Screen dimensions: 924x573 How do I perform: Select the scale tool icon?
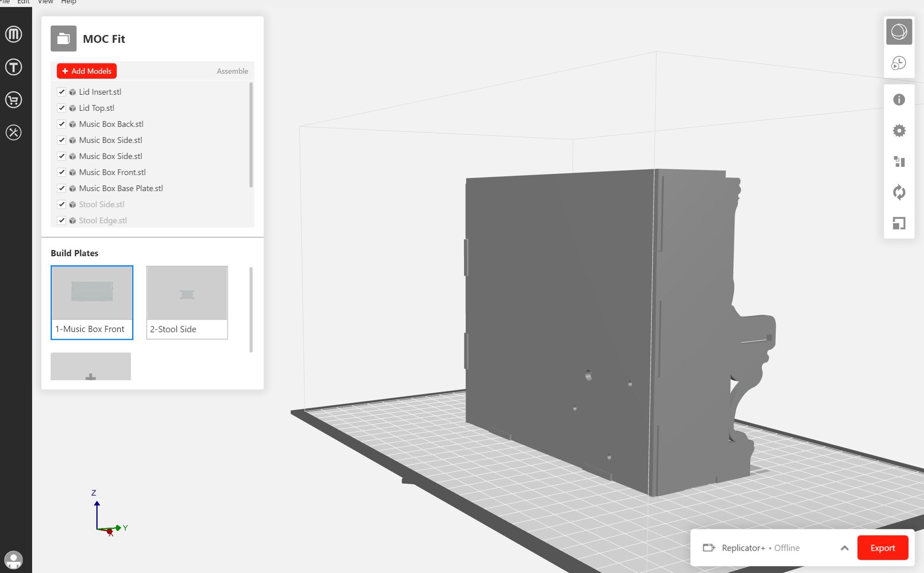898,223
